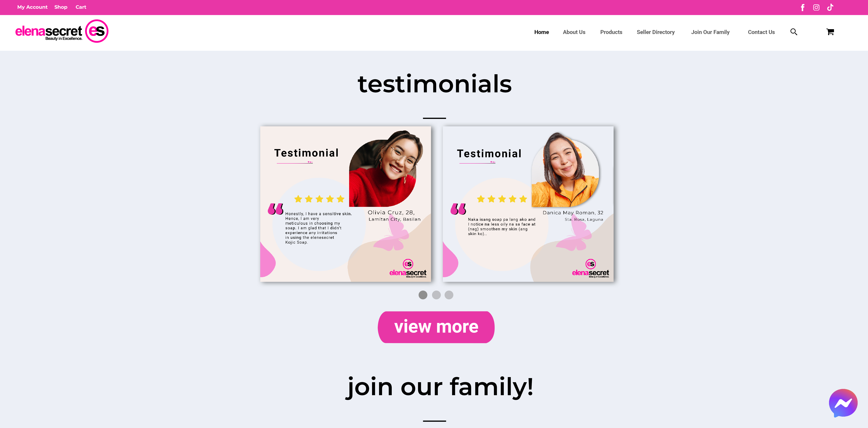Open the TikTok social icon

click(830, 7)
